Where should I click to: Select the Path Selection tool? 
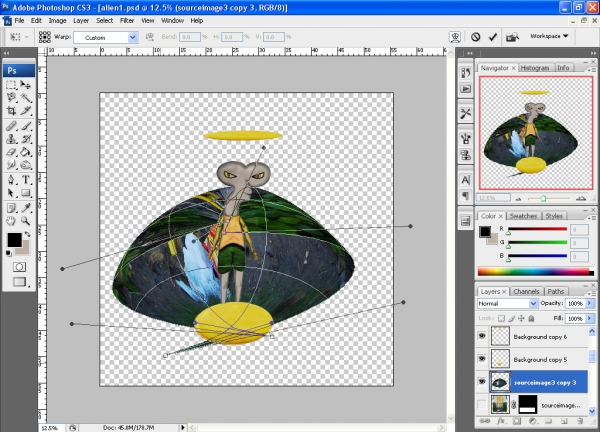pos(11,193)
